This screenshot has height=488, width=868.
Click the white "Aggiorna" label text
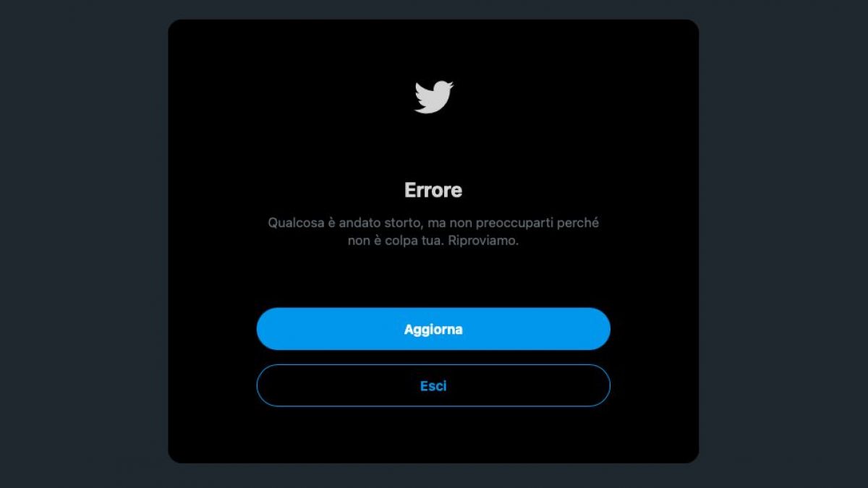pyautogui.click(x=433, y=329)
